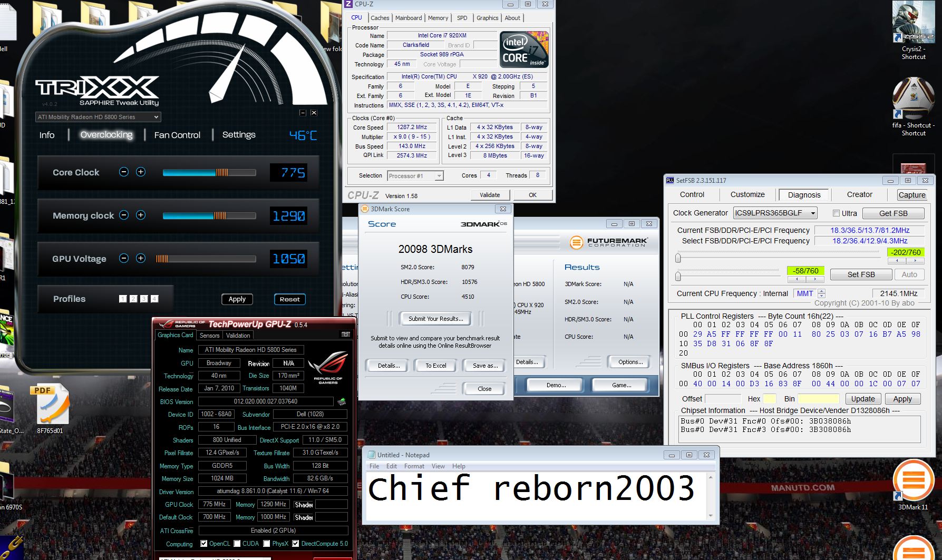
Task: Click the Notepad vertical scrollbar down arrow
Action: (x=711, y=516)
